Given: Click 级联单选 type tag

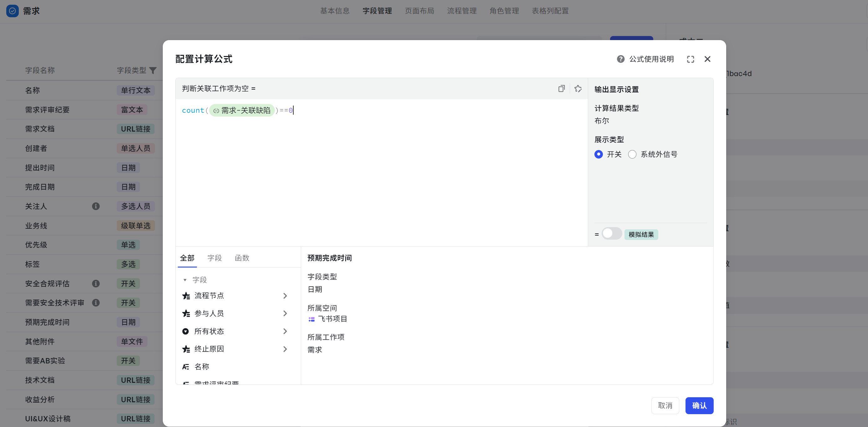Looking at the screenshot, I should (136, 226).
